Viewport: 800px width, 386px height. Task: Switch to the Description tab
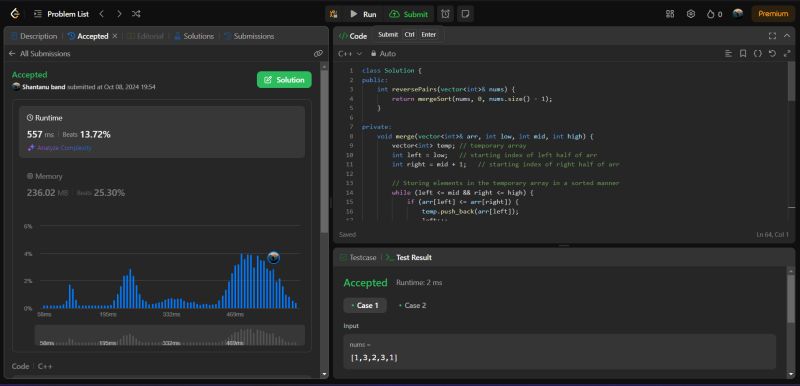click(x=34, y=36)
